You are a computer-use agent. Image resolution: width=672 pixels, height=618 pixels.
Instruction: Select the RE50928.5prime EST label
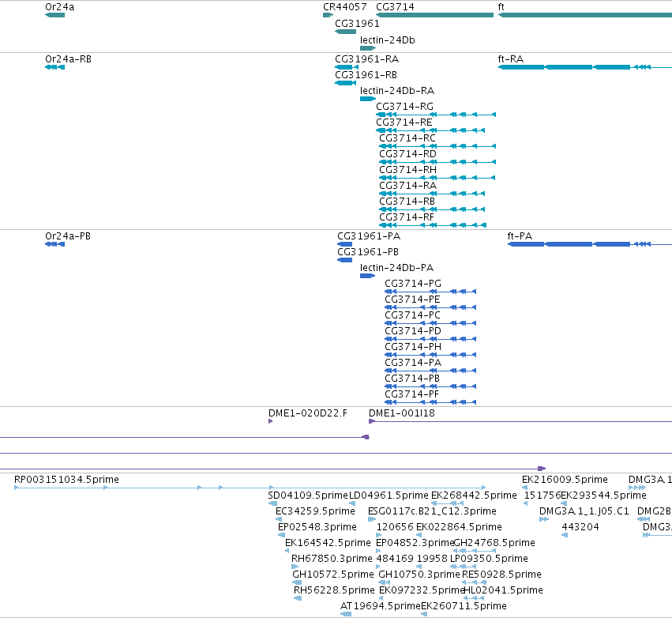[x=501, y=575]
